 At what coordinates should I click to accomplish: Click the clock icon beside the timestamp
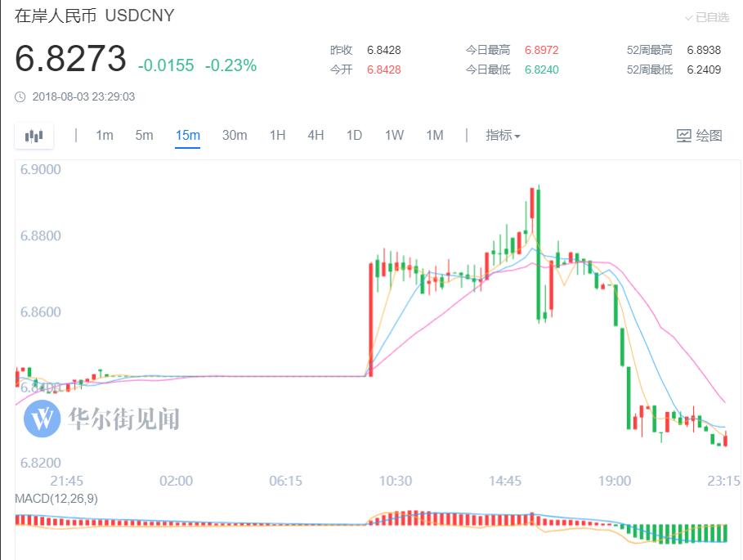click(x=20, y=96)
